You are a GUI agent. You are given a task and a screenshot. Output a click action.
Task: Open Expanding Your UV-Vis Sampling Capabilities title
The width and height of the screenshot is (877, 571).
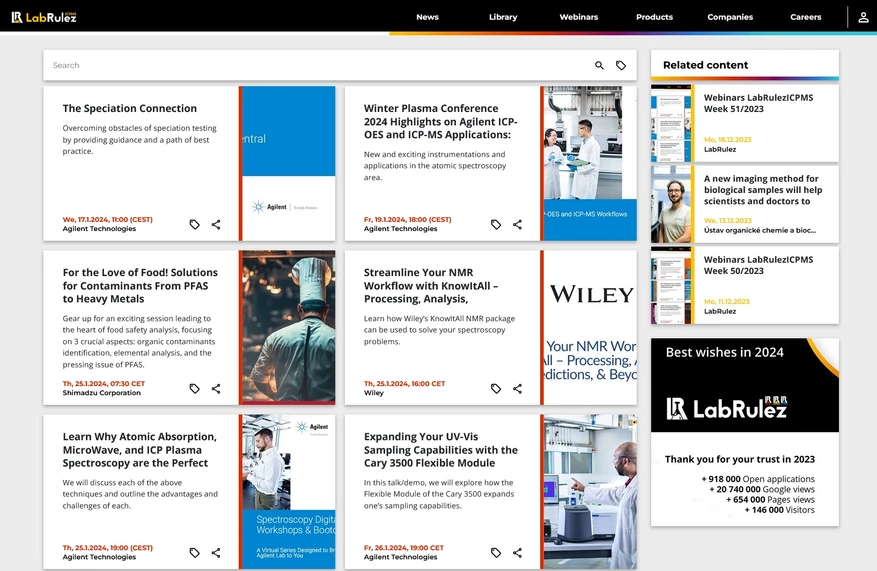click(441, 450)
